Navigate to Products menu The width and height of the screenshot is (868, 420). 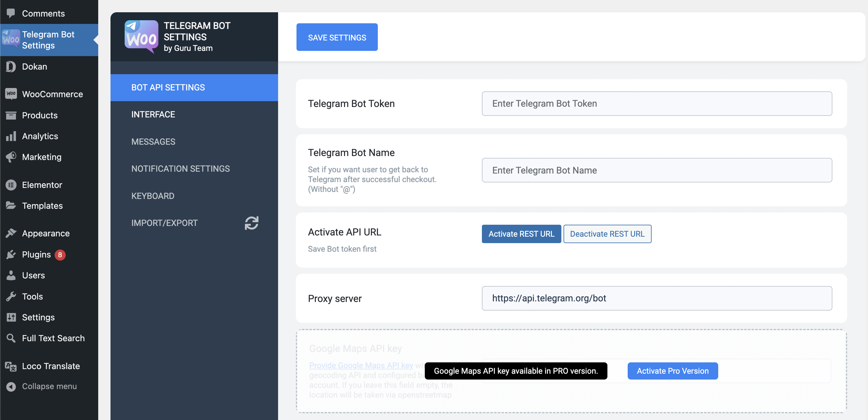pos(49,115)
